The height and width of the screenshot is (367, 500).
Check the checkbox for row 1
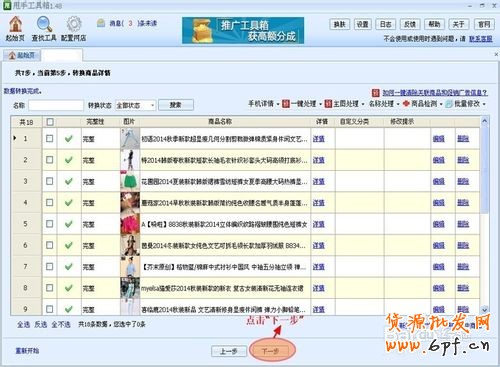50,138
